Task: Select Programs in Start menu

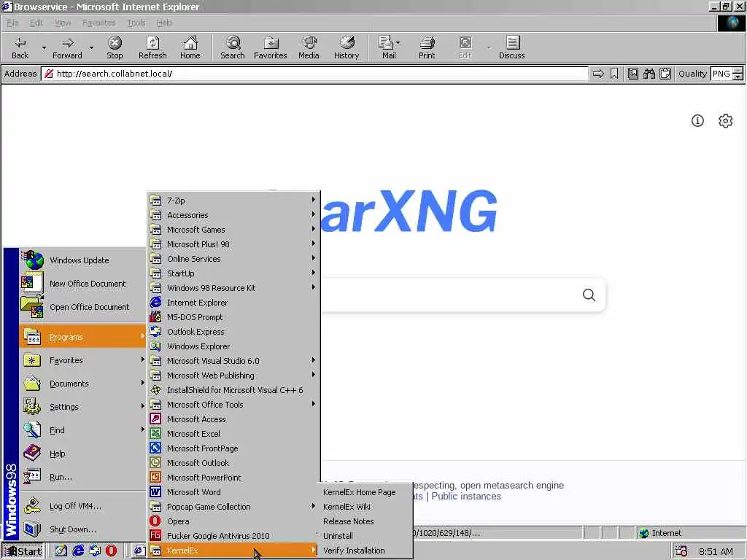Action: pos(83,337)
